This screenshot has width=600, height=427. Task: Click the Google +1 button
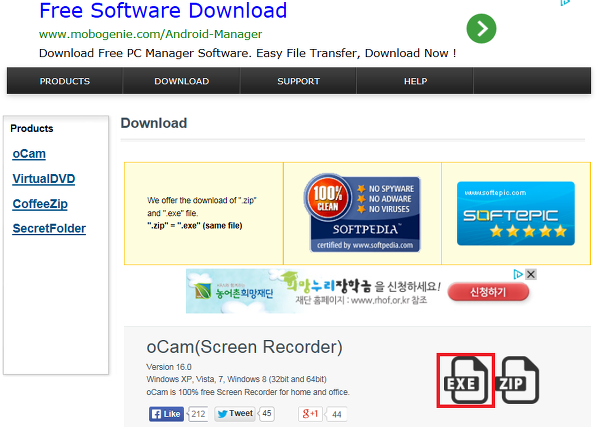click(x=310, y=414)
